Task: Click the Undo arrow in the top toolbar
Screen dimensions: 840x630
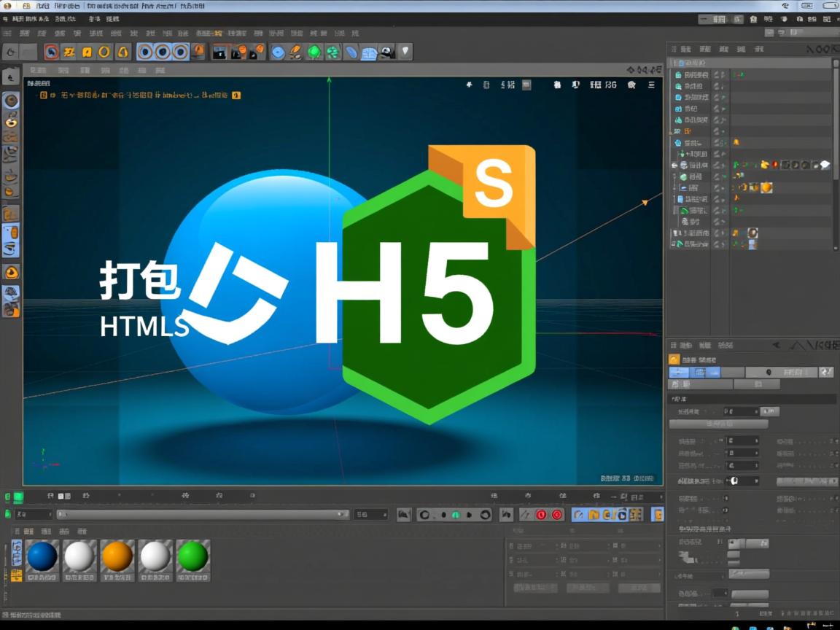Action: (x=10, y=52)
